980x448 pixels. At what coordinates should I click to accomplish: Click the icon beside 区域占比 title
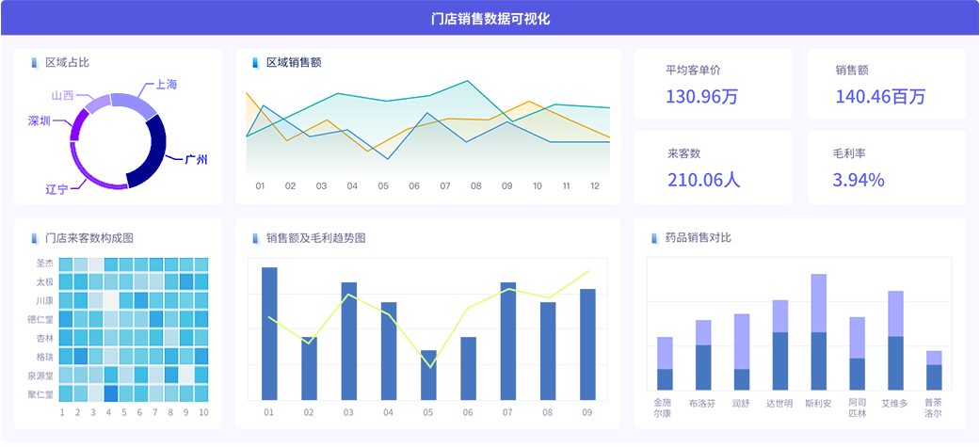coord(34,63)
